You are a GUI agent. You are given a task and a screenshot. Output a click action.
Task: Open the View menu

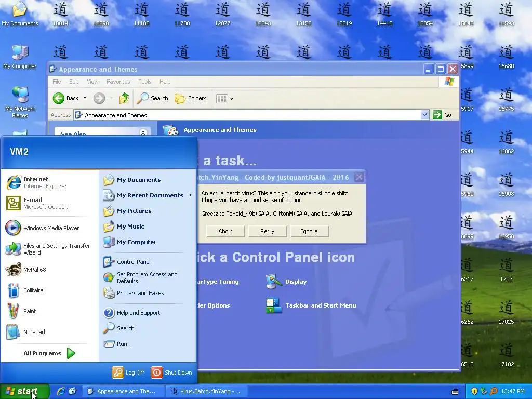(92, 82)
